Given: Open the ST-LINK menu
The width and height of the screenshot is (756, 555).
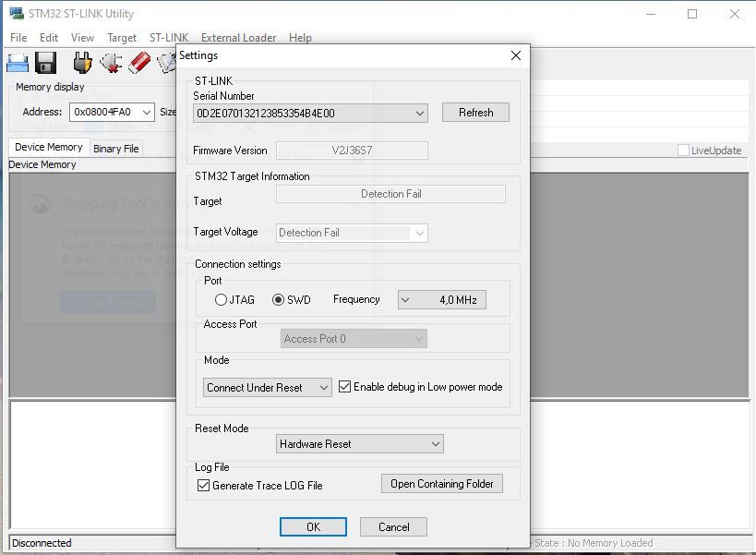Looking at the screenshot, I should coord(169,38).
